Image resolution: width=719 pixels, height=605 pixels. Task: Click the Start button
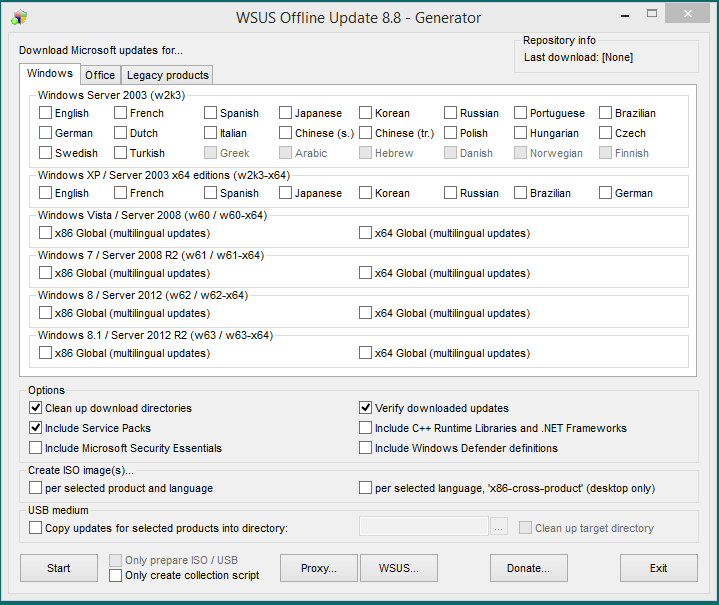pos(59,568)
